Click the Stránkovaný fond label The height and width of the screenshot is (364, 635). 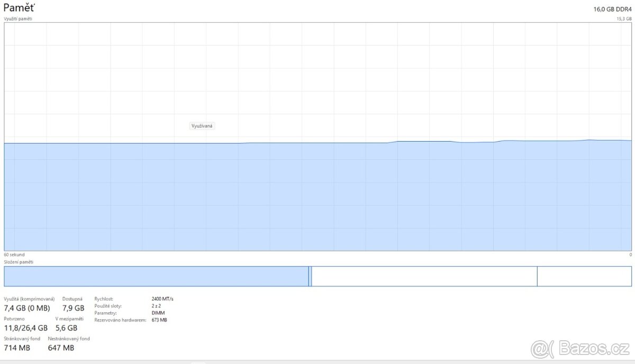coord(22,339)
